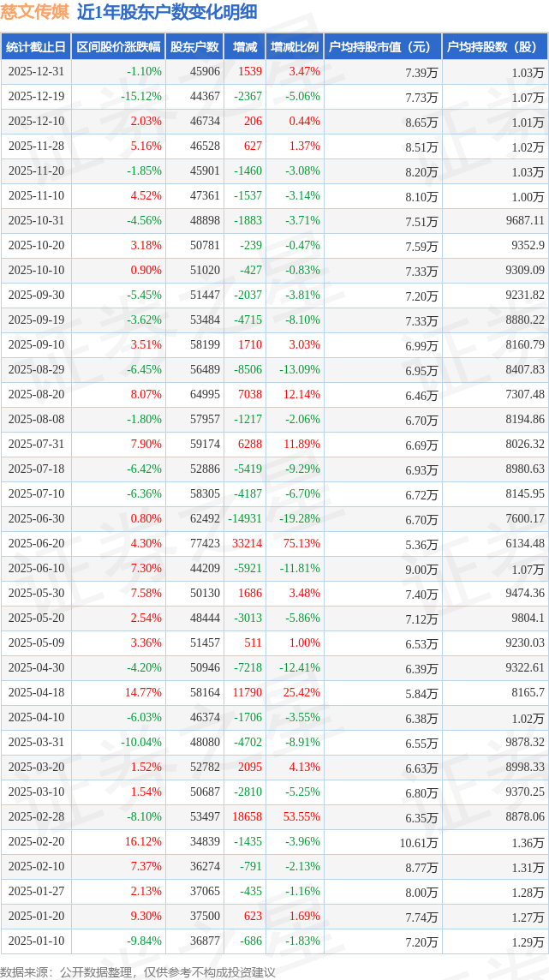
Task: Click the 户均持股市值（元） column header
Action: 381,47
